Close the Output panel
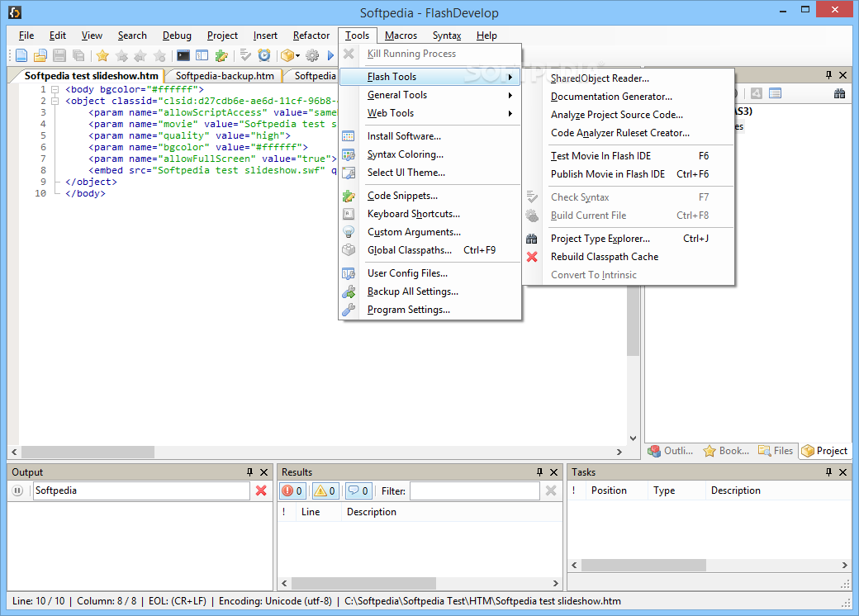 point(264,472)
